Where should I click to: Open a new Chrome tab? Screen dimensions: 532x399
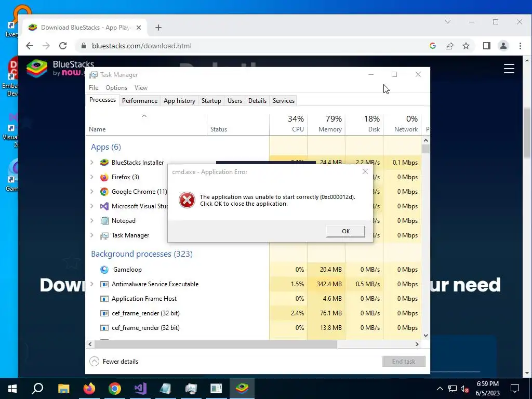(x=158, y=28)
